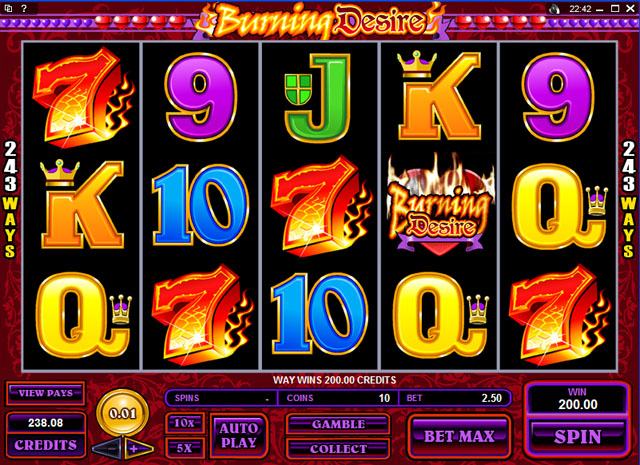Select 10x autoplay spins
The width and height of the screenshot is (640, 465).
(184, 423)
